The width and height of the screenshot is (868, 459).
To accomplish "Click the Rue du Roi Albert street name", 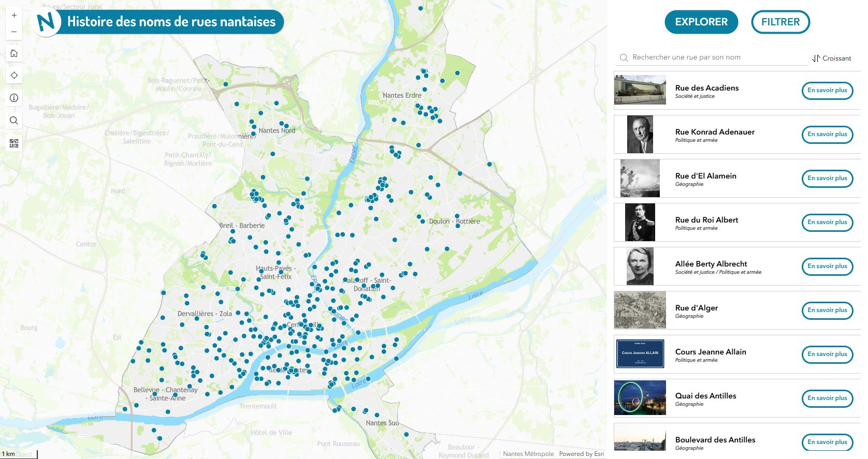I will [706, 220].
